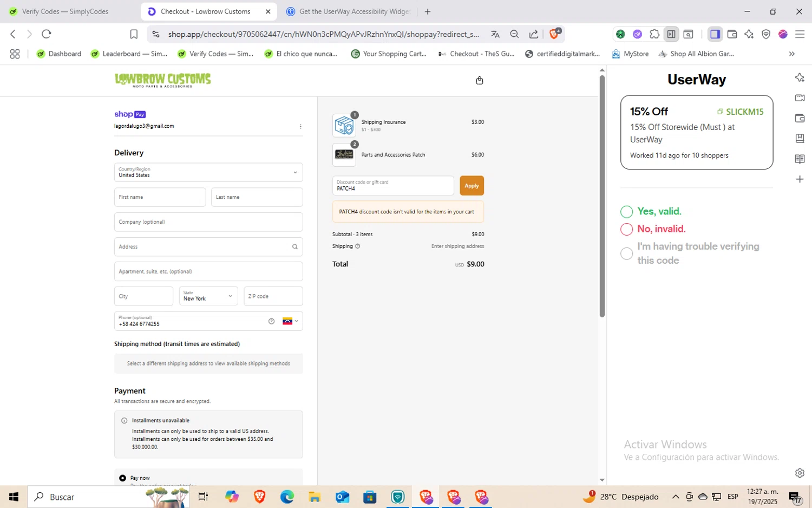This screenshot has height=508, width=812.
Task: Click the City input field
Action: 143,296
